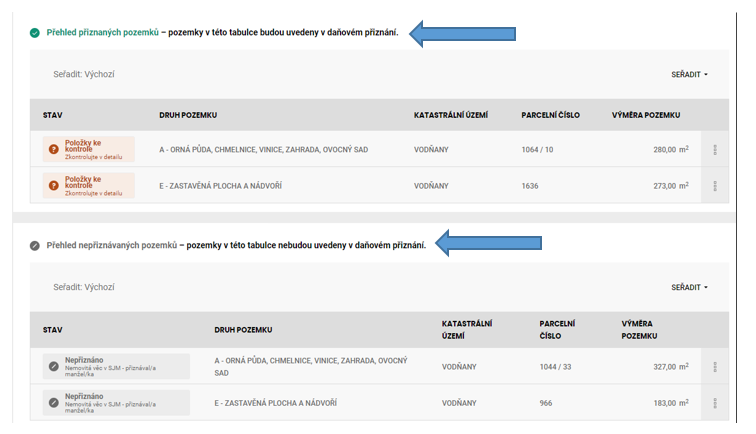Click 'Seřadit: Výchozí' label in upper table

click(84, 75)
